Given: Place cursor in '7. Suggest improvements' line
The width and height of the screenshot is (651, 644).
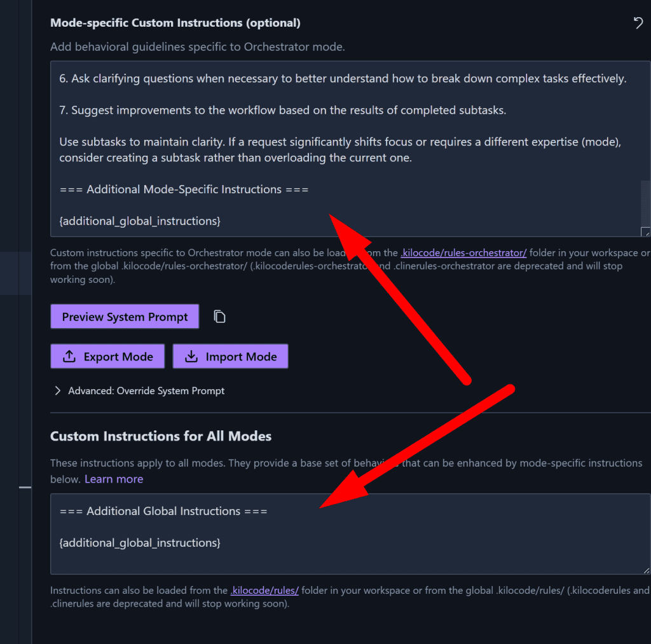Looking at the screenshot, I should (282, 111).
